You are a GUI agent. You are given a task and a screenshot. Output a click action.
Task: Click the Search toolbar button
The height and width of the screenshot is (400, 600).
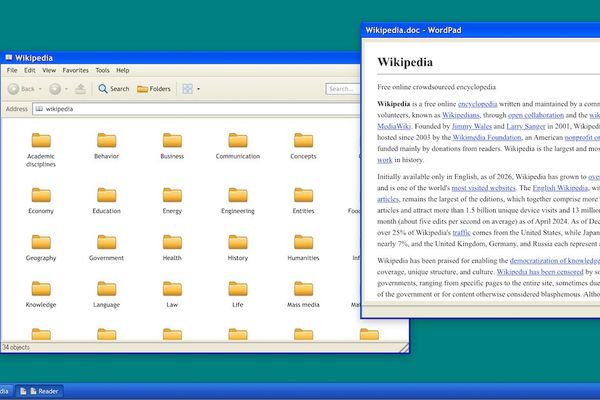[114, 89]
